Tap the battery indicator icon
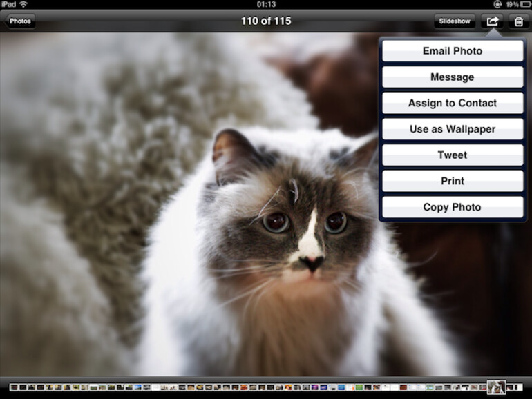Screen dimensions: 532x399 525,4
